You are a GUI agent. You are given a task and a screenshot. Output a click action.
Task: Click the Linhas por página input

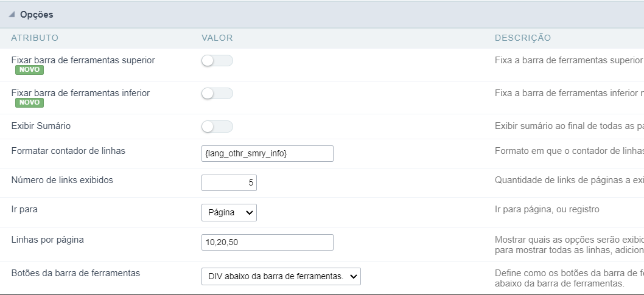(x=267, y=242)
